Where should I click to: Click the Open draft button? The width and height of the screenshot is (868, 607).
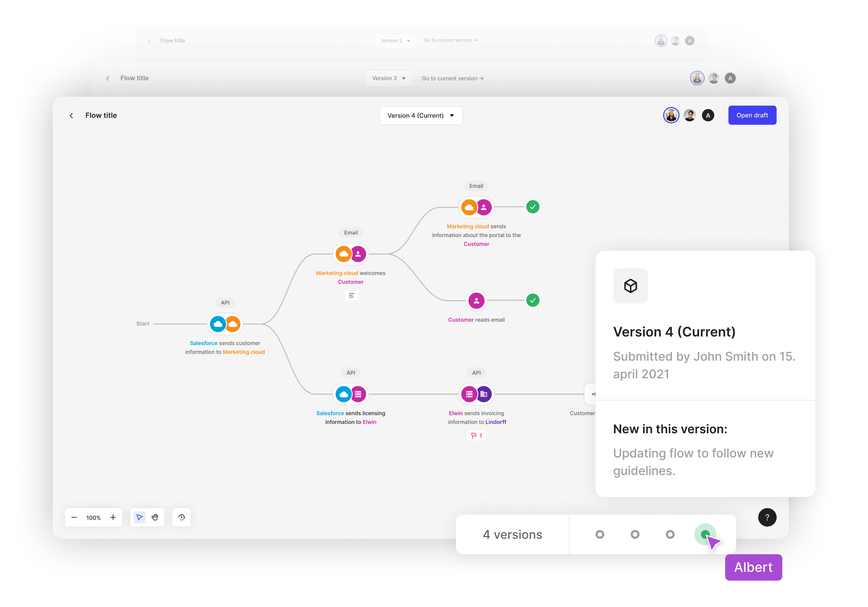pos(752,115)
